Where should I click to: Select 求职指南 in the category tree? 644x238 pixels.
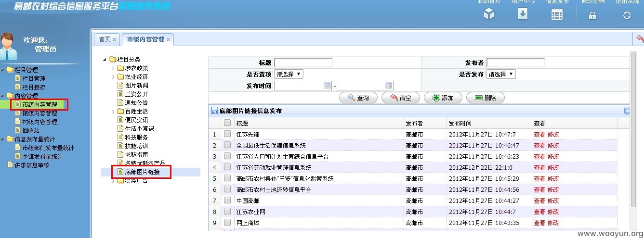click(136, 155)
